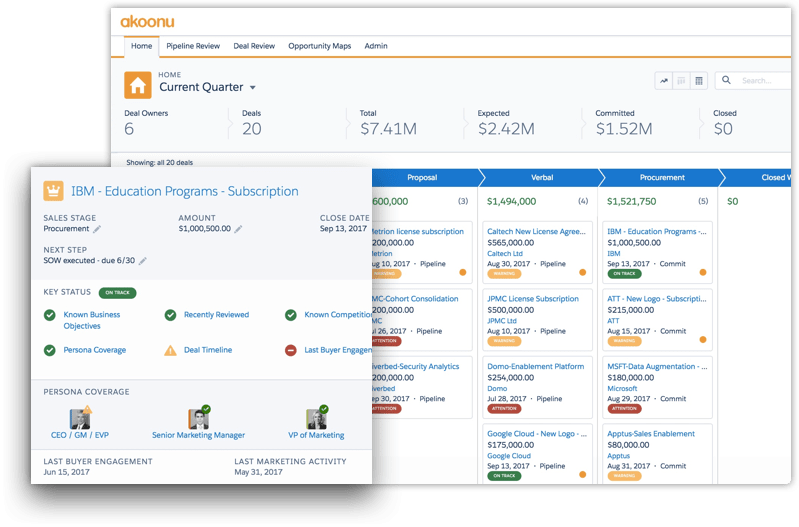Click Expected $2.42M summary figure

(506, 129)
